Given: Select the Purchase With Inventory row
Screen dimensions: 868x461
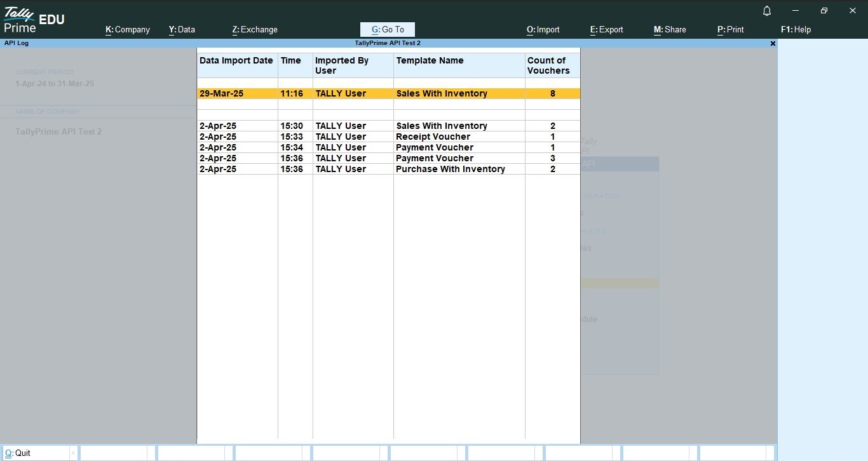Looking at the screenshot, I should pyautogui.click(x=389, y=169).
